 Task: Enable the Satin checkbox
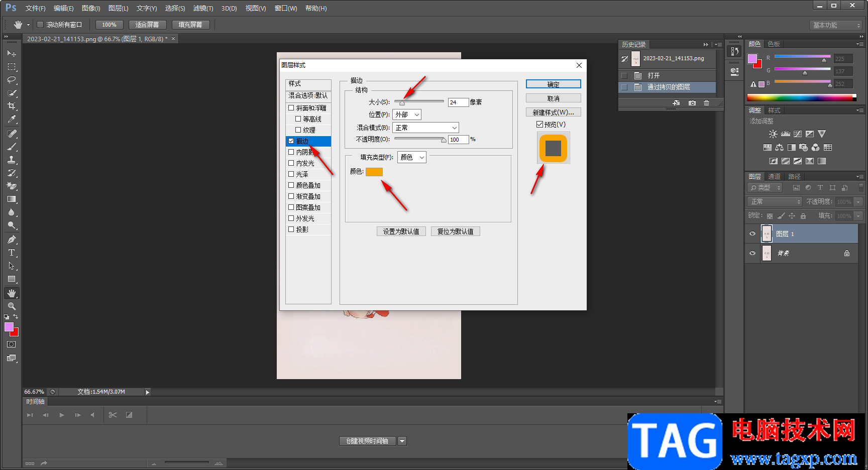(x=291, y=174)
